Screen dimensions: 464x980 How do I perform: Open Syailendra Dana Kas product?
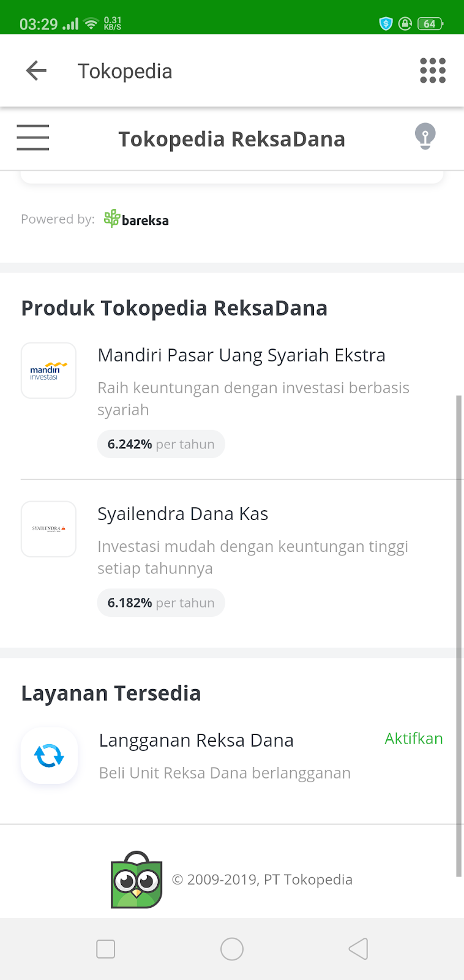click(182, 514)
